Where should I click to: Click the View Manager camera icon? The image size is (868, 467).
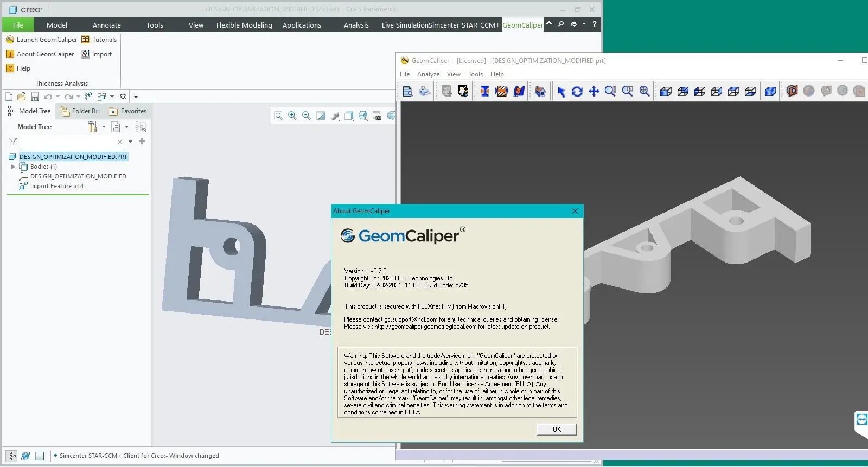377,116
